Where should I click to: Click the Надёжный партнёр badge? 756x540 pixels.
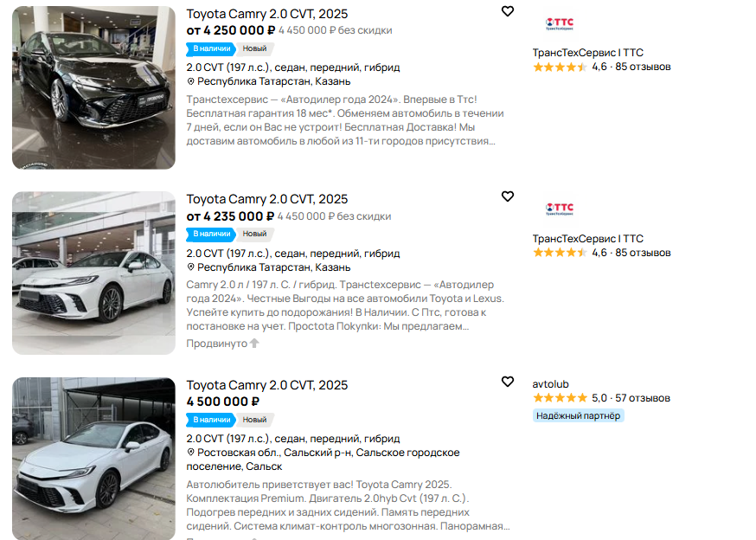pyautogui.click(x=578, y=415)
